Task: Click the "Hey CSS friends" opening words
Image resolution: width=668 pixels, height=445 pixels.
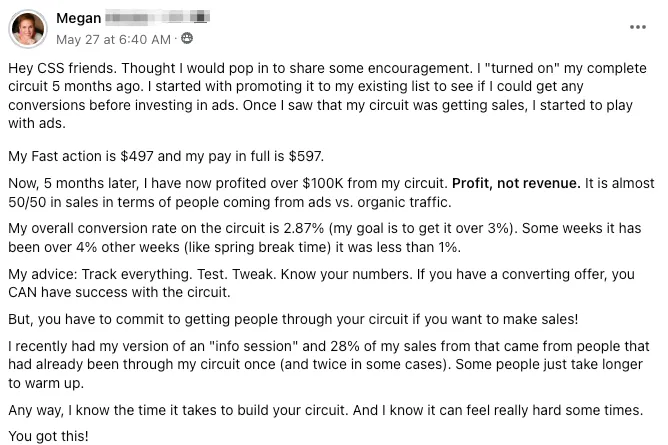Action: [x=61, y=68]
